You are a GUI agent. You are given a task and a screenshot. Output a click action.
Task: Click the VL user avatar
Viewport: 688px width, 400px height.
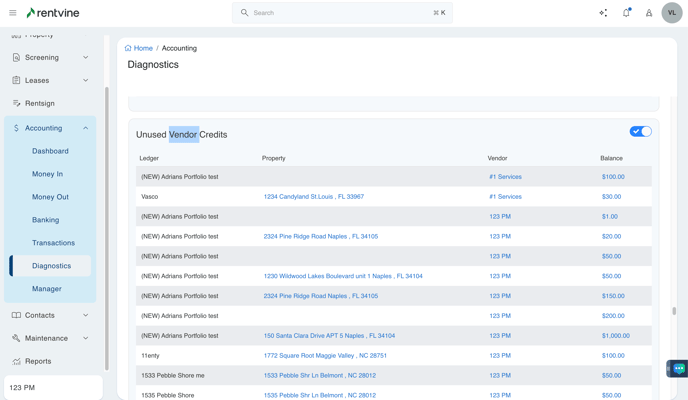coord(671,13)
